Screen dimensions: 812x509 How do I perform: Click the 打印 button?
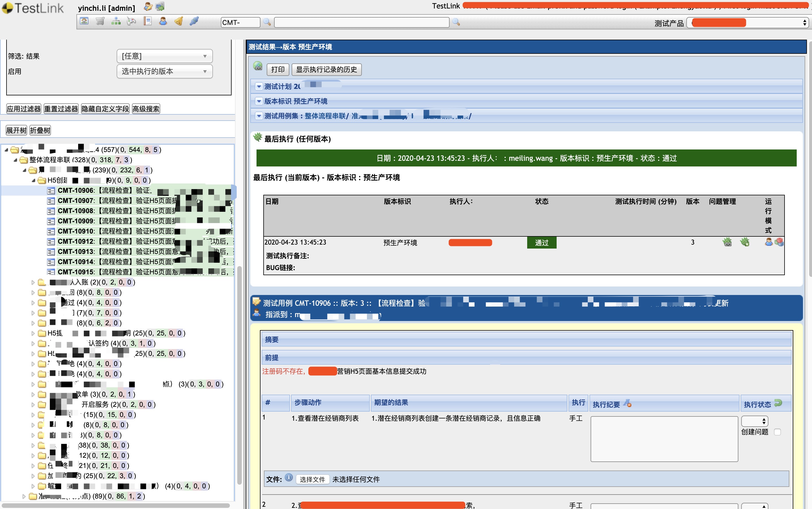point(278,69)
